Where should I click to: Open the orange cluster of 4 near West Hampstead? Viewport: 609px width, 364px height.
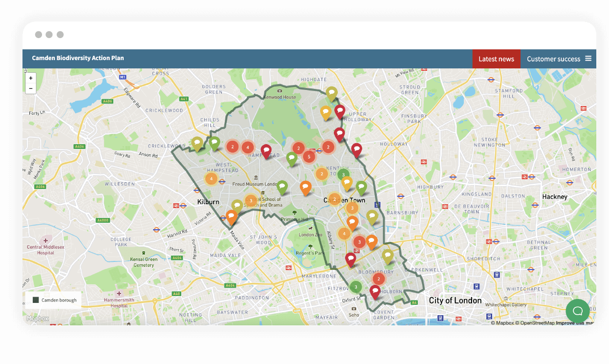[211, 179]
